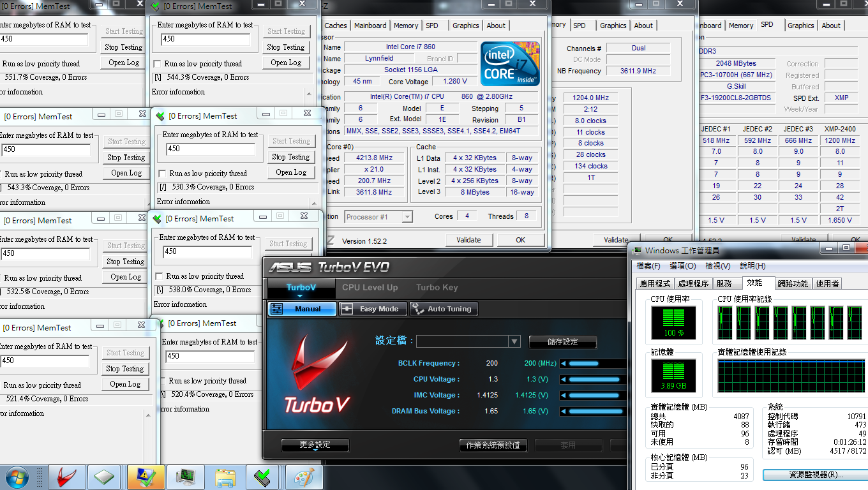Click RAM megabytes field in 530.3% coverage MemTest
The image size is (868, 490).
pyautogui.click(x=210, y=149)
